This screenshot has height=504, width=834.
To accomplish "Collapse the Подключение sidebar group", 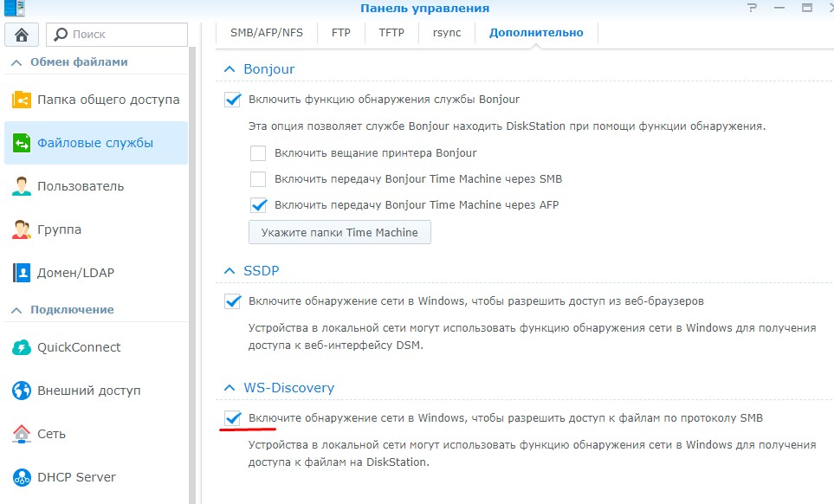I will tap(16, 310).
